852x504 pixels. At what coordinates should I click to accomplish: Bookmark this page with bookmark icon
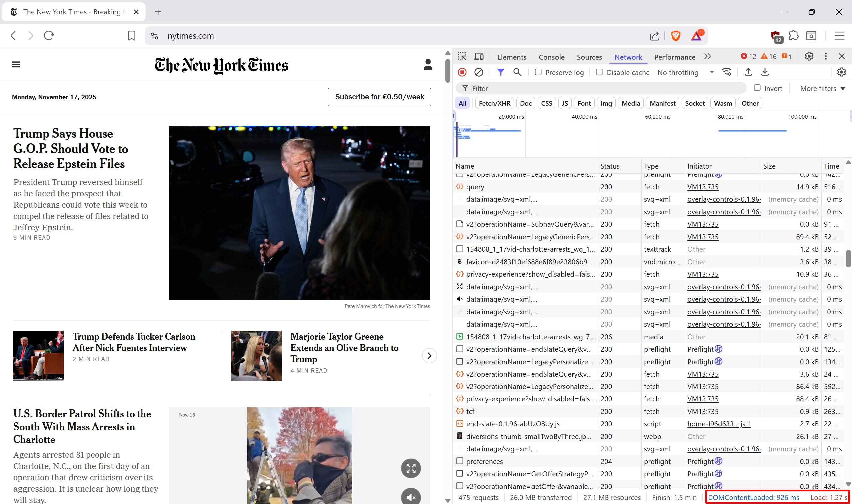(132, 36)
